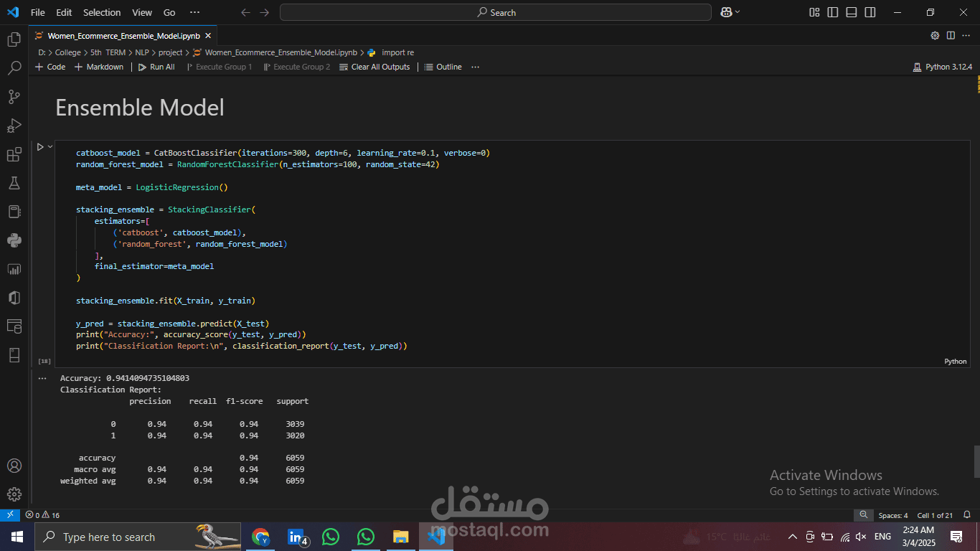Click the VS Code command center Search box
980x551 pixels.
click(496, 12)
